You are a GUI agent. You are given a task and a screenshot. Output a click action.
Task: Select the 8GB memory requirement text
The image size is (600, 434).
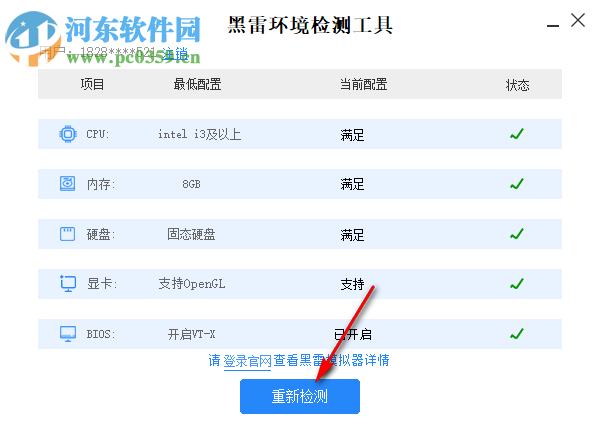click(191, 184)
